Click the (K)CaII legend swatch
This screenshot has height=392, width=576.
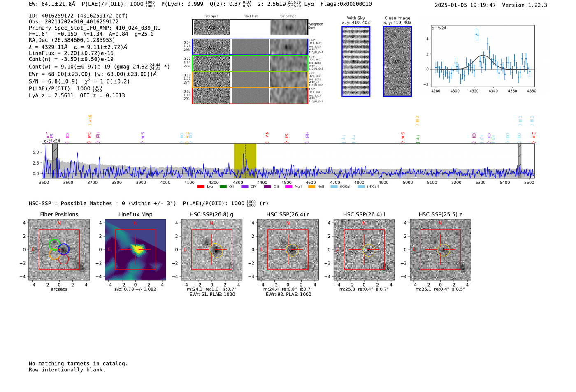pos(334,186)
